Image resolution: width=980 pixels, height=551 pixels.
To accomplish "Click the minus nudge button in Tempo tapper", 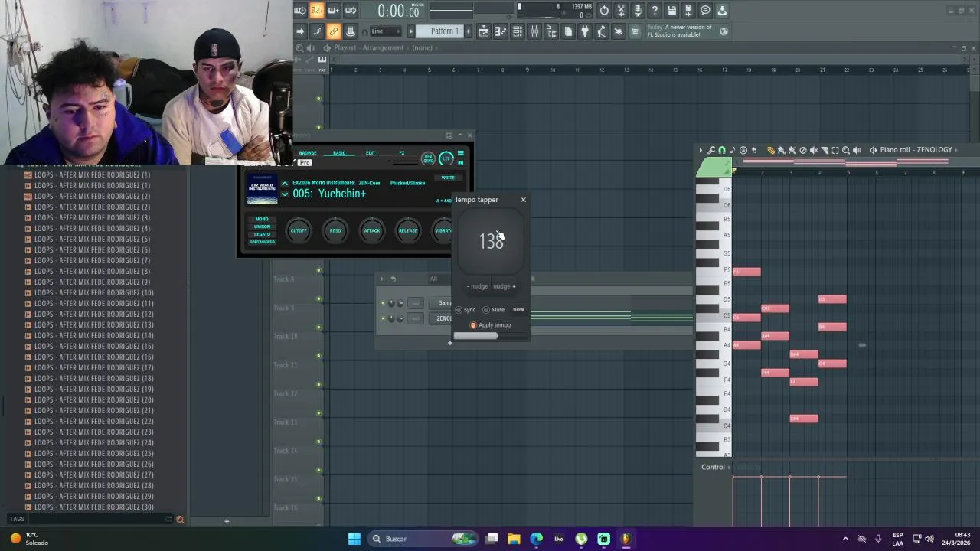I will 478,286.
